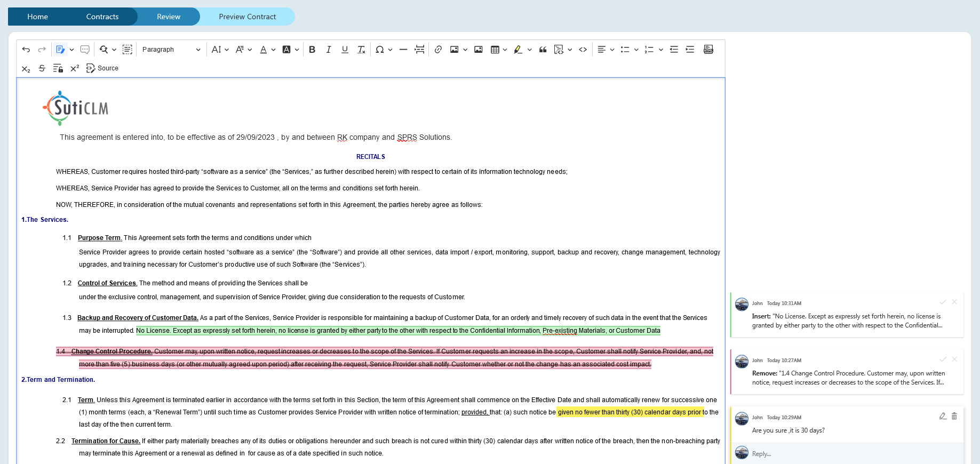
Task: Open the Paragraph heading dropdown
Action: 171,50
